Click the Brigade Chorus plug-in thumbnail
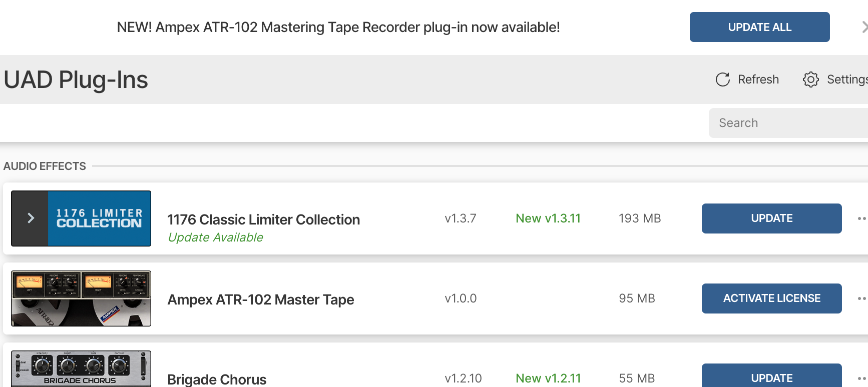 coord(81,369)
